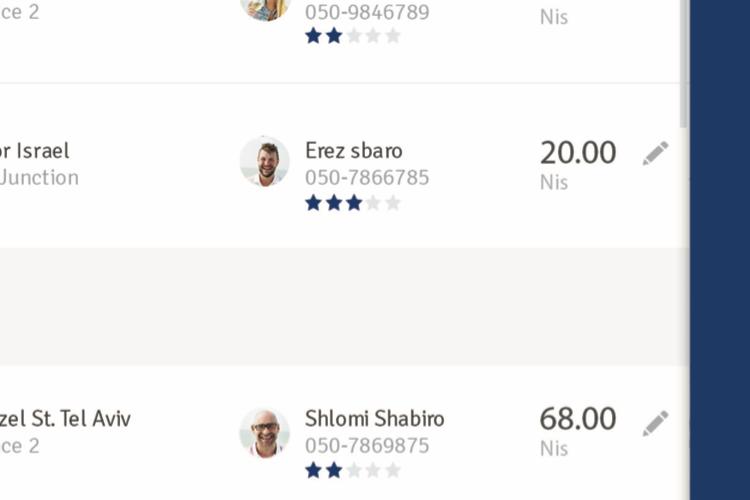The height and width of the screenshot is (500, 750).
Task: Set Erez sbaro rating to one star
Action: [x=313, y=203]
